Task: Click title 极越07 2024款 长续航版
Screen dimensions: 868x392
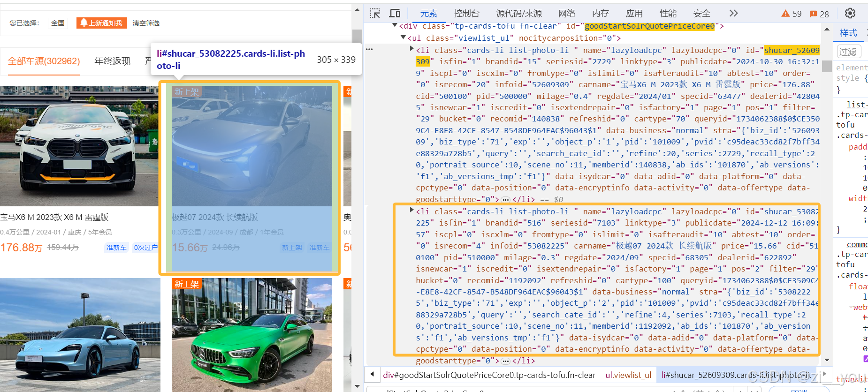Action: click(215, 217)
